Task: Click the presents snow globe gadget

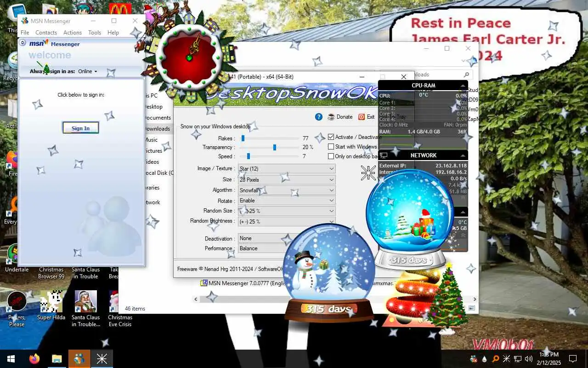Action: pos(410,219)
